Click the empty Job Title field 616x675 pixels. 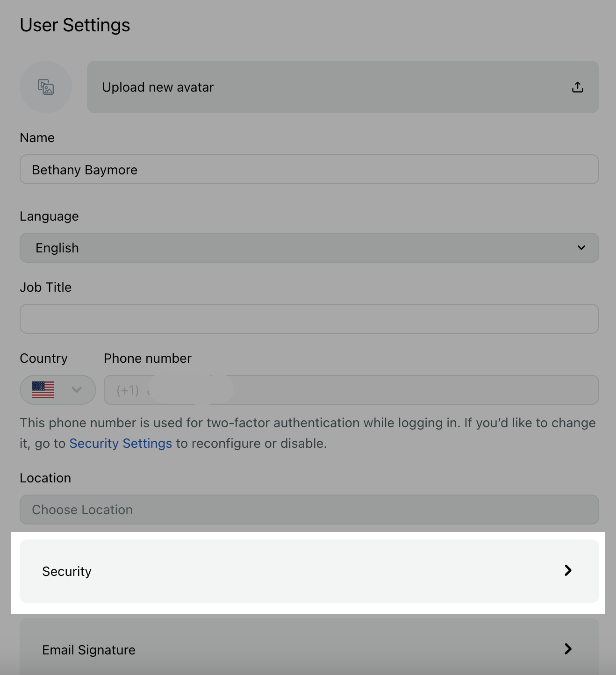[x=309, y=319]
